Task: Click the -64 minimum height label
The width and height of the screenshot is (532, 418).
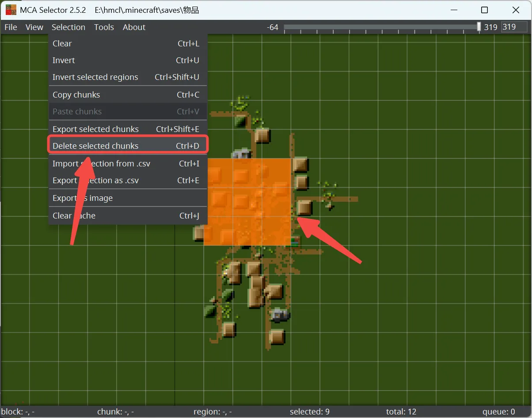Action: tap(273, 27)
